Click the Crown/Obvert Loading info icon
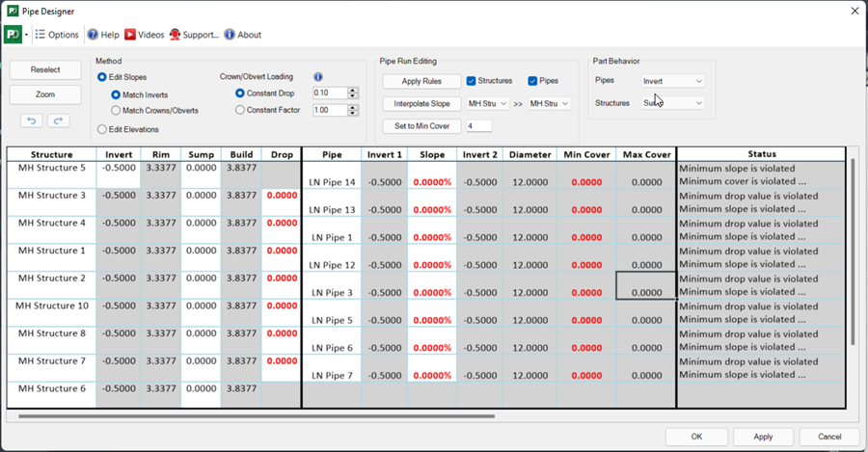 (x=317, y=77)
